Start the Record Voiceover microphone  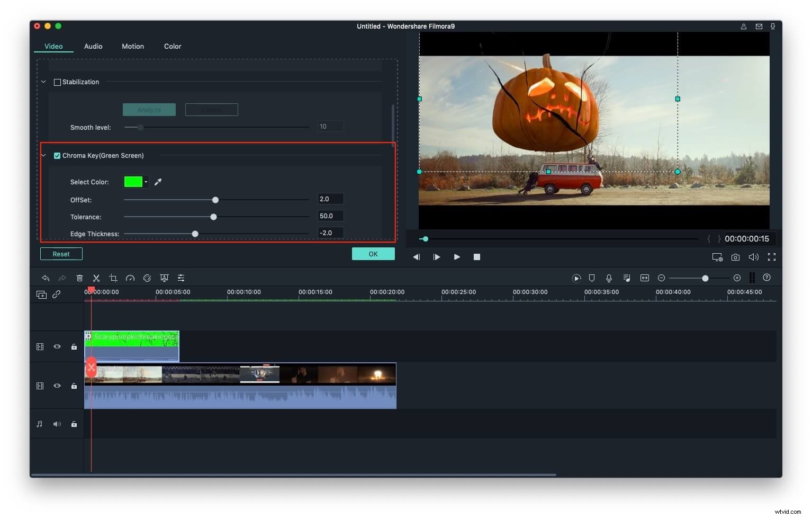click(609, 278)
